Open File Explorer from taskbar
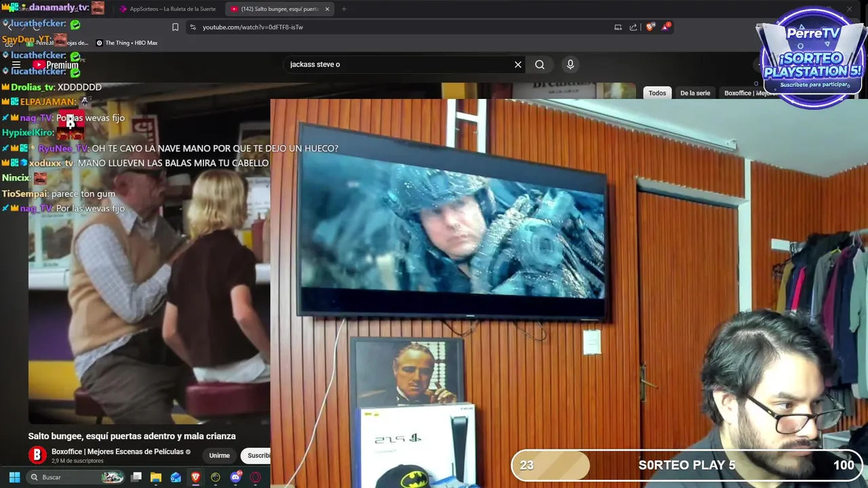Image resolution: width=868 pixels, height=488 pixels. click(156, 477)
